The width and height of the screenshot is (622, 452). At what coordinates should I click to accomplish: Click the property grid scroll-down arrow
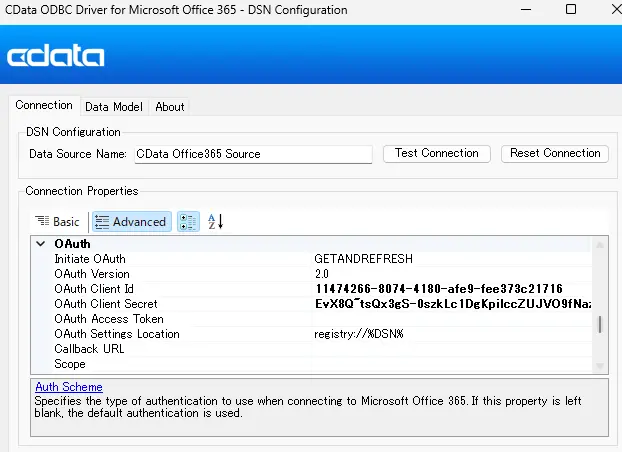(x=600, y=365)
